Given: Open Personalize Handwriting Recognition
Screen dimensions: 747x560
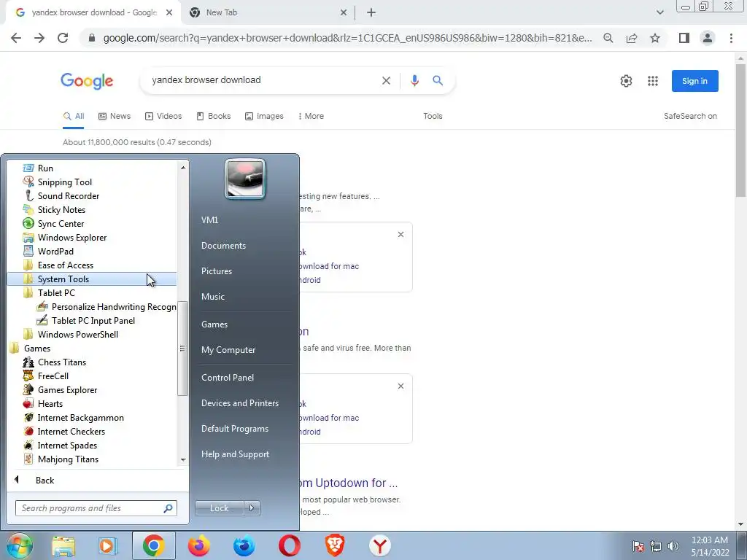Looking at the screenshot, I should 113,307.
